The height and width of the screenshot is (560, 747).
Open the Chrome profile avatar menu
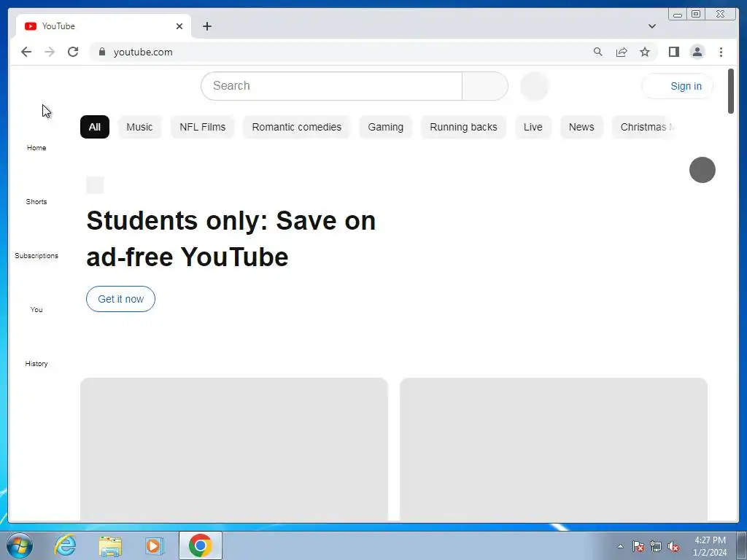[x=697, y=52]
